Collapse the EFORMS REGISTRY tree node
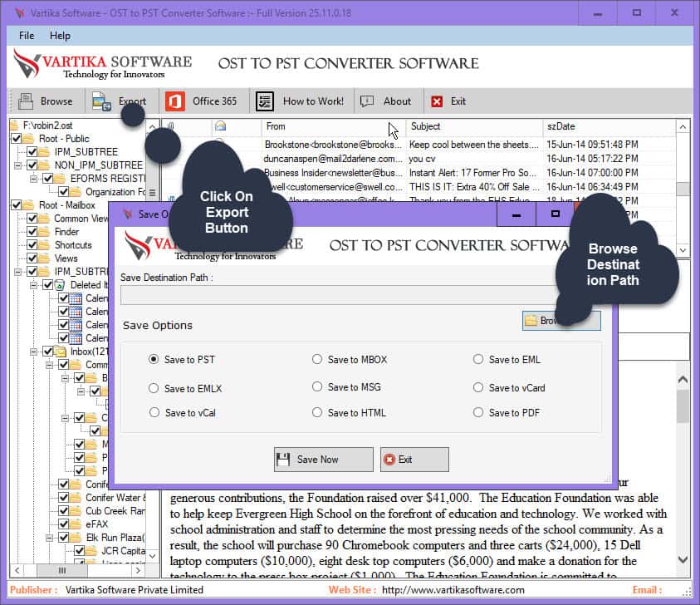The width and height of the screenshot is (700, 605). (33, 179)
